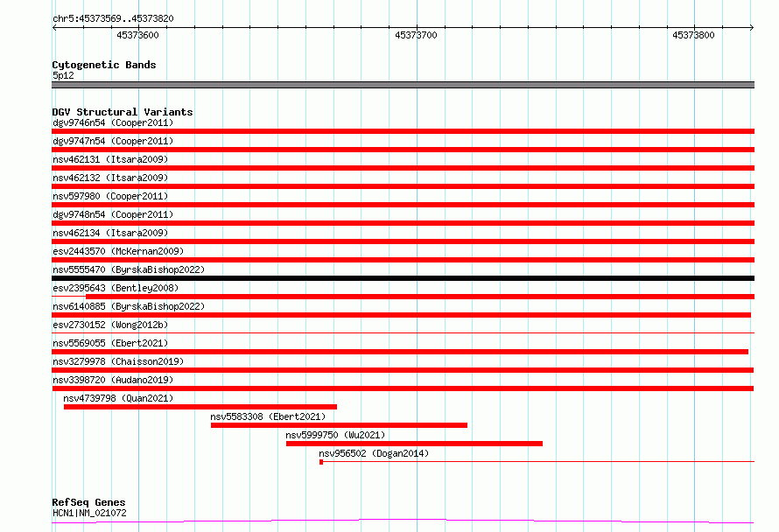
Task: Click esv2443570 (McKernan2009) label
Action: 118,251
